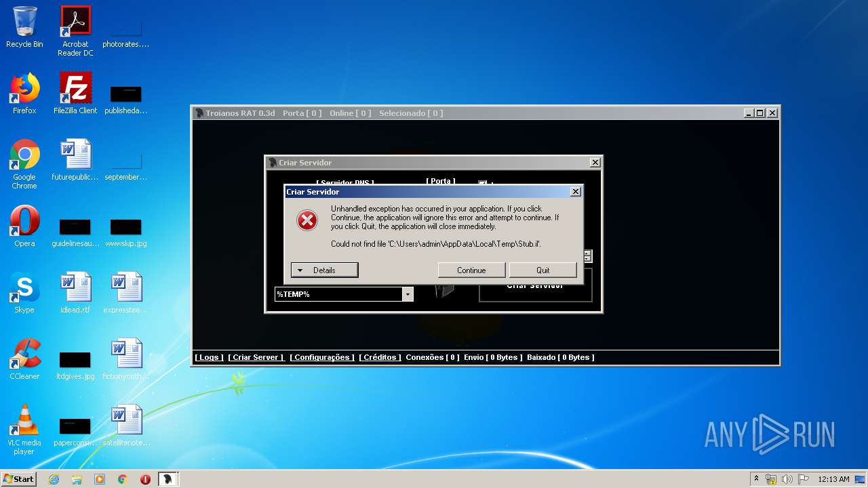Select the paperconsi desktop file

coord(75,431)
